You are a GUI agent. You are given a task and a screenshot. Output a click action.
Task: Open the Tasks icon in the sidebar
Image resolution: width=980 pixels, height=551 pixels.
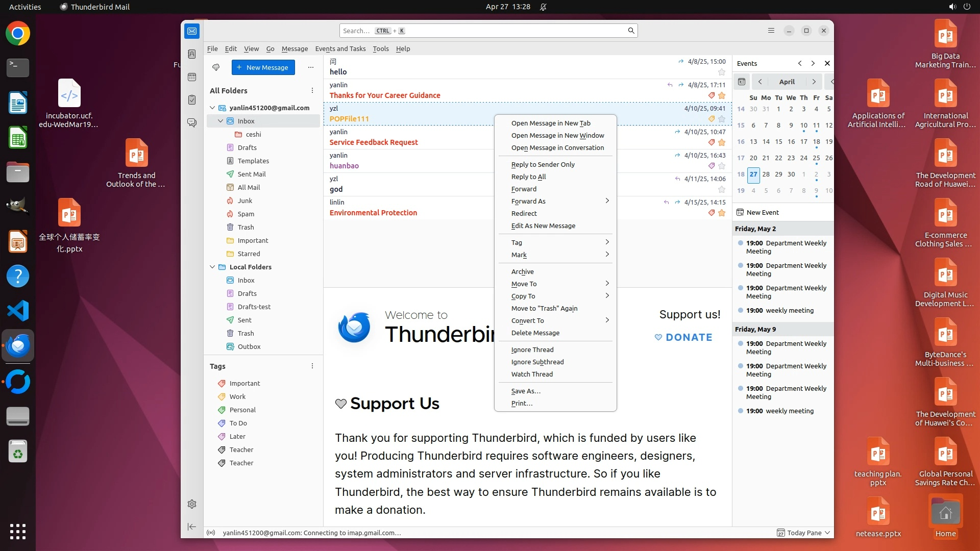pyautogui.click(x=192, y=100)
